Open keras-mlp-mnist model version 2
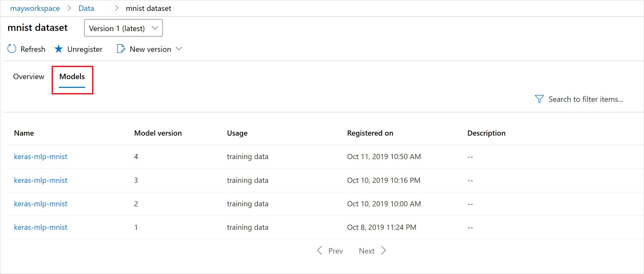This screenshot has width=644, height=274. tap(41, 204)
